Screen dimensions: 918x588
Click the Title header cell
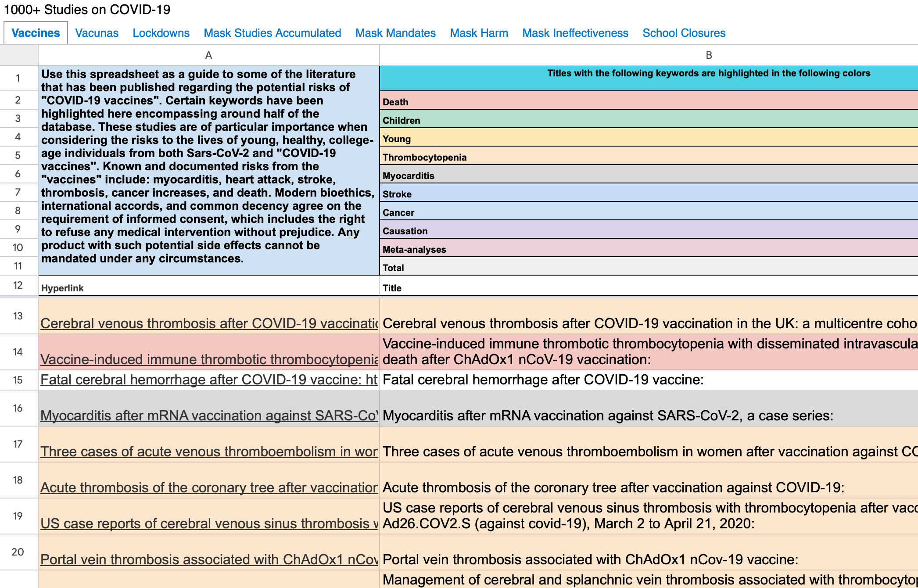(x=649, y=288)
